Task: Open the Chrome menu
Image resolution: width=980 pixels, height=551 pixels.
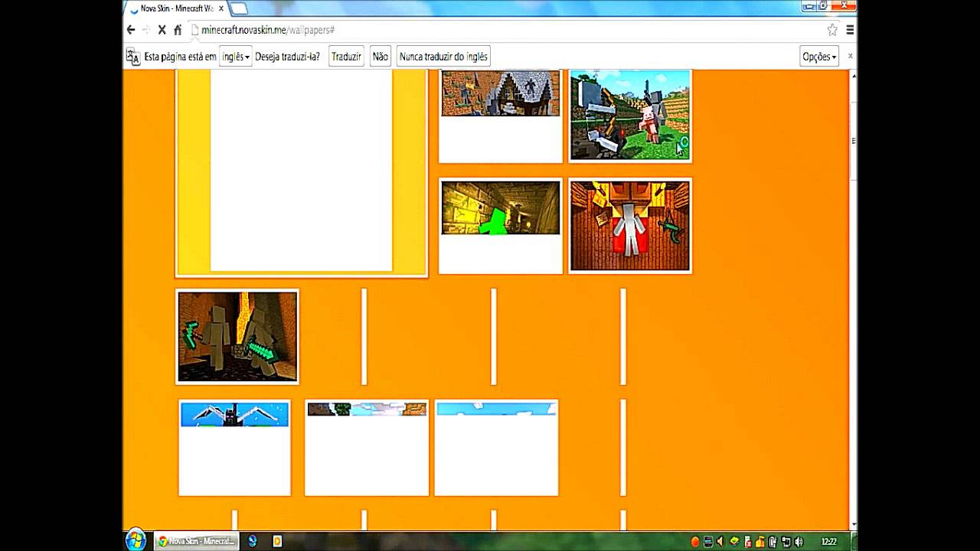Action: point(850,30)
